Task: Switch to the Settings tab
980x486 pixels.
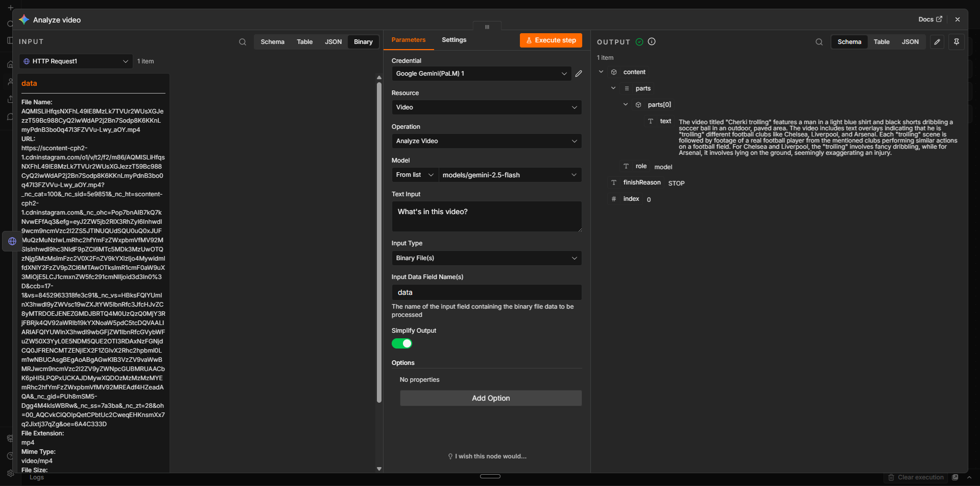Action: 454,40
